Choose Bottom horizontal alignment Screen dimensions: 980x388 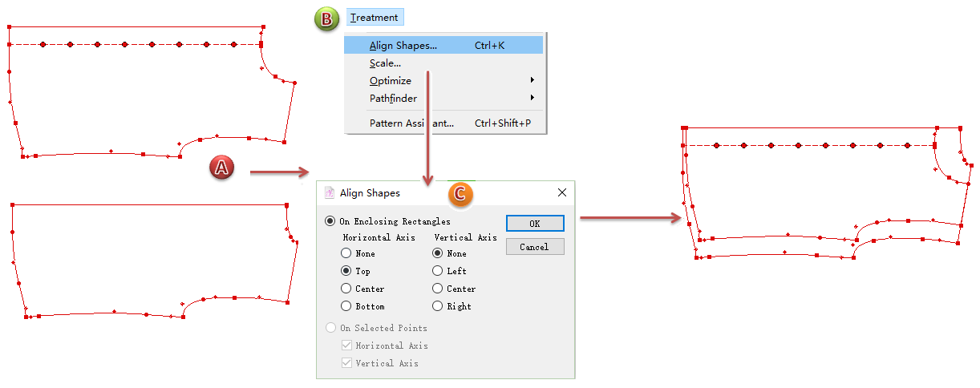tap(346, 306)
